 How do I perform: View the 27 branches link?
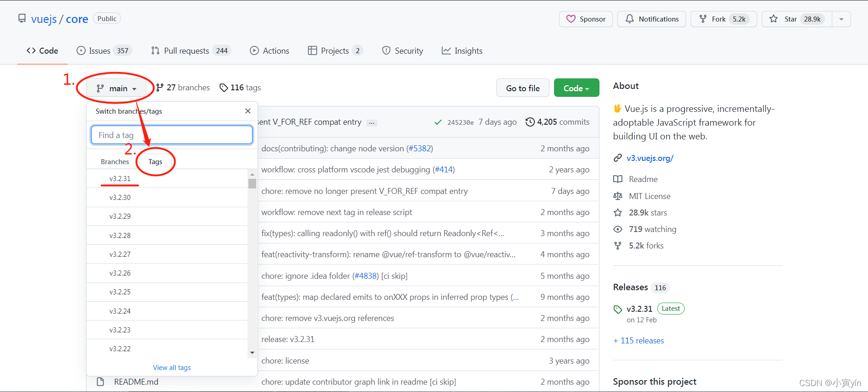point(183,88)
